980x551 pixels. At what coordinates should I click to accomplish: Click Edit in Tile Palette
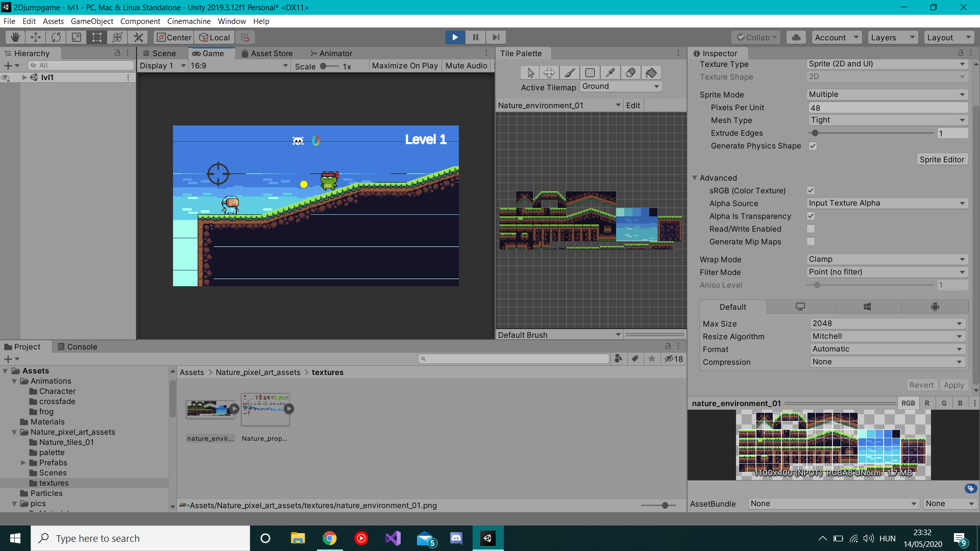(633, 106)
